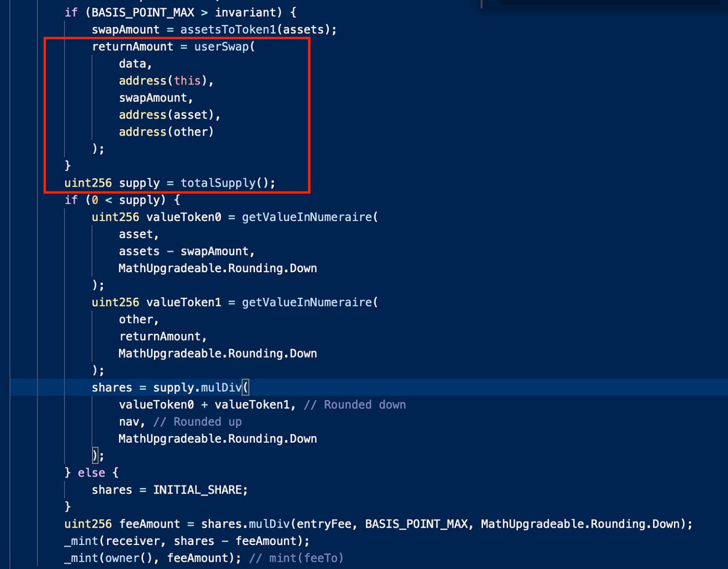Click mulDiv on the highlighted shares line
Image resolution: width=728 pixels, height=569 pixels.
click(x=221, y=388)
